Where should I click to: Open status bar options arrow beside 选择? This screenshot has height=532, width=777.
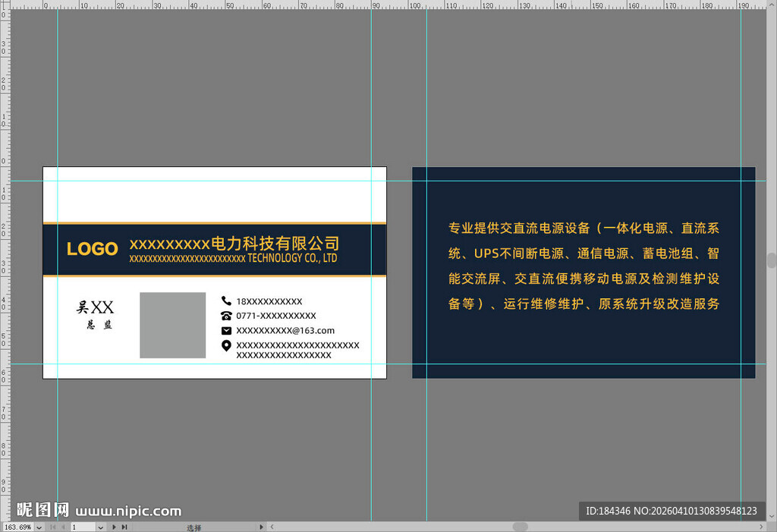coord(262,527)
